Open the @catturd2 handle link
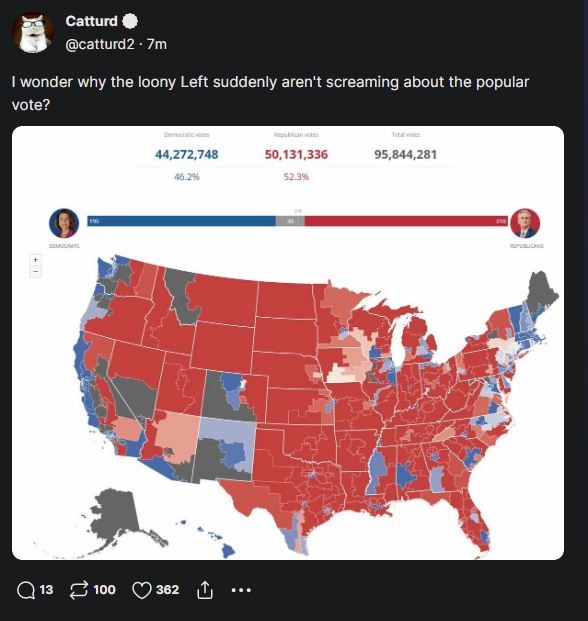 point(100,44)
